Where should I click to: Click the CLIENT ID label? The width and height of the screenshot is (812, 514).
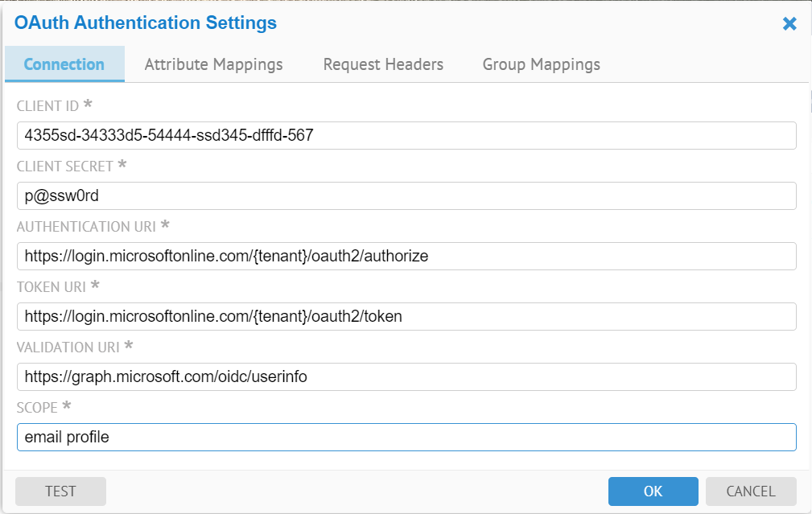point(47,106)
